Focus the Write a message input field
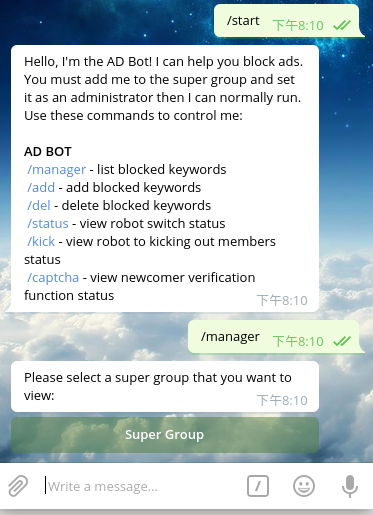This screenshot has height=515, width=373. tap(142, 486)
